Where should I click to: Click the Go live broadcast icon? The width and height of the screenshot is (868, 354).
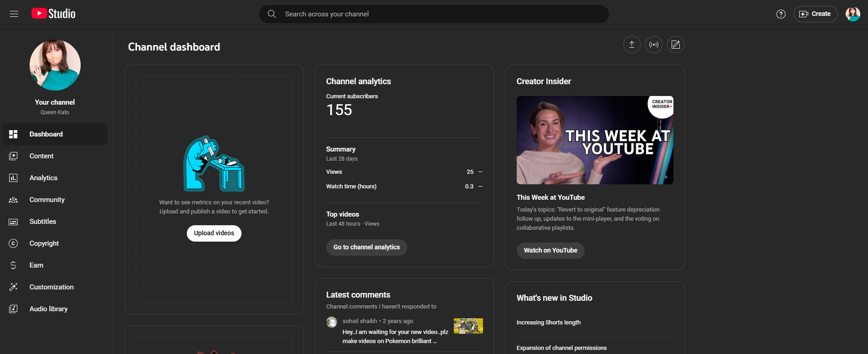tap(653, 45)
